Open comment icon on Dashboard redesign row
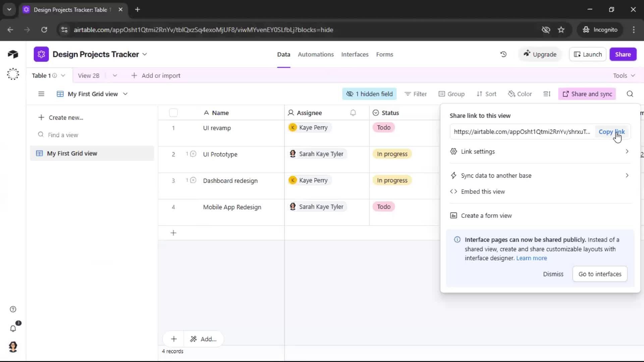644x362 pixels. (193, 180)
